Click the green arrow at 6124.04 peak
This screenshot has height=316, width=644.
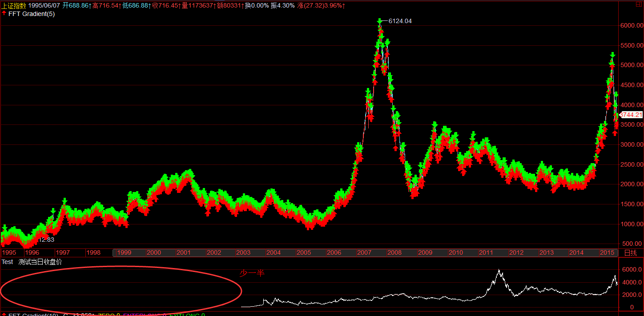coord(379,21)
